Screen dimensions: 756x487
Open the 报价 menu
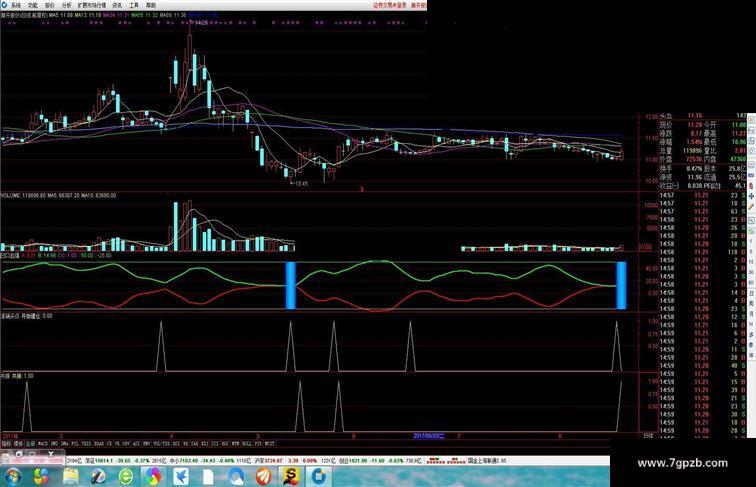point(49,5)
